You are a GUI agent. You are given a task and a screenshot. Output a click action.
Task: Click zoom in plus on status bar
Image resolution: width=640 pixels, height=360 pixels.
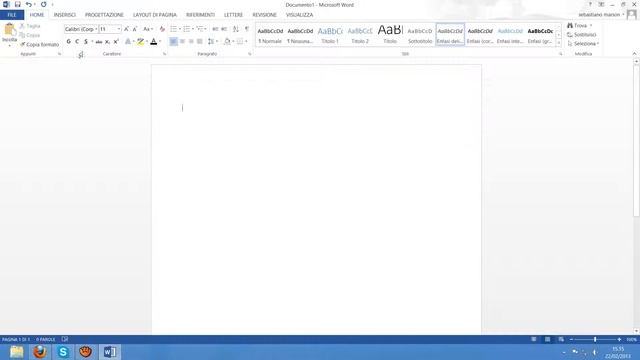pyautogui.click(x=619, y=339)
